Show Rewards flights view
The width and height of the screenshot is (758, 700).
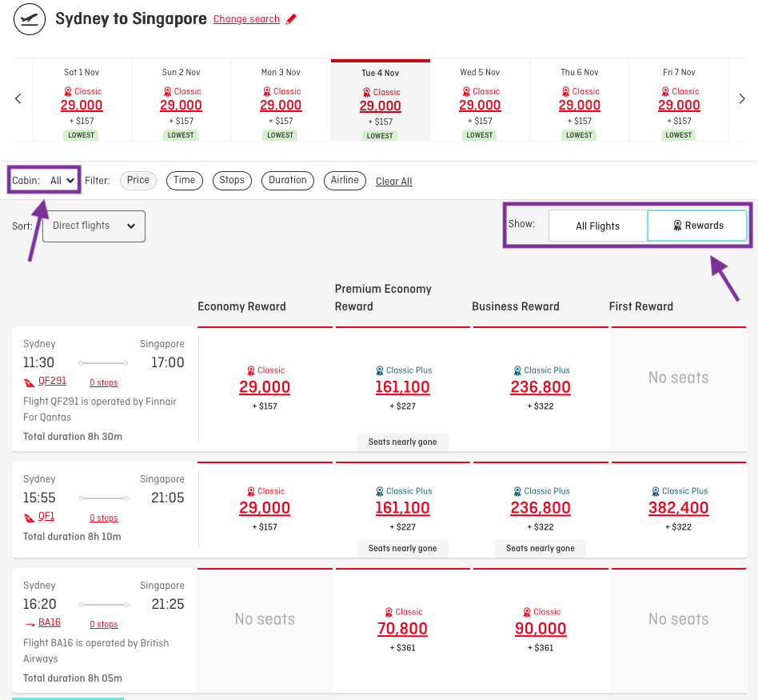[697, 226]
